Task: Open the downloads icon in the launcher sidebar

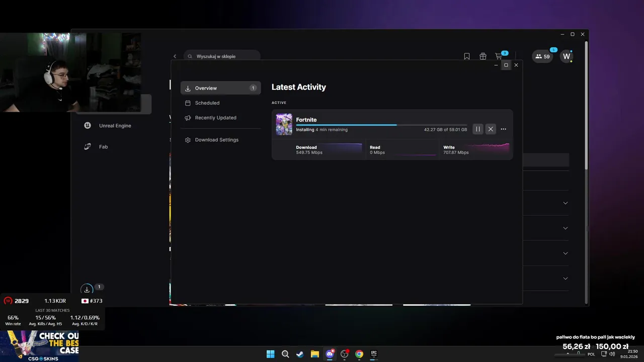Action: pos(87,289)
